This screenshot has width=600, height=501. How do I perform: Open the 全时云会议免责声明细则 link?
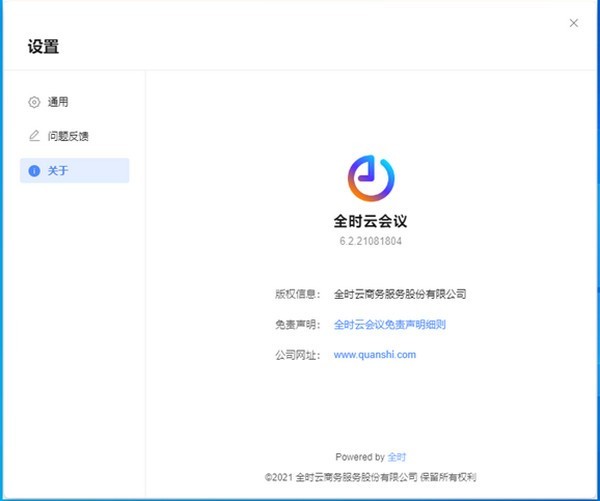coord(390,325)
